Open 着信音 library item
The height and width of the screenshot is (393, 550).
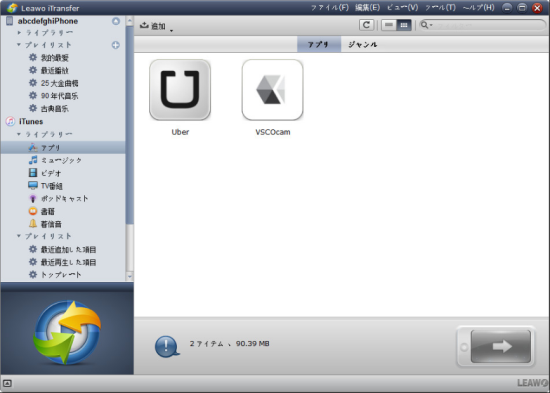(51, 224)
